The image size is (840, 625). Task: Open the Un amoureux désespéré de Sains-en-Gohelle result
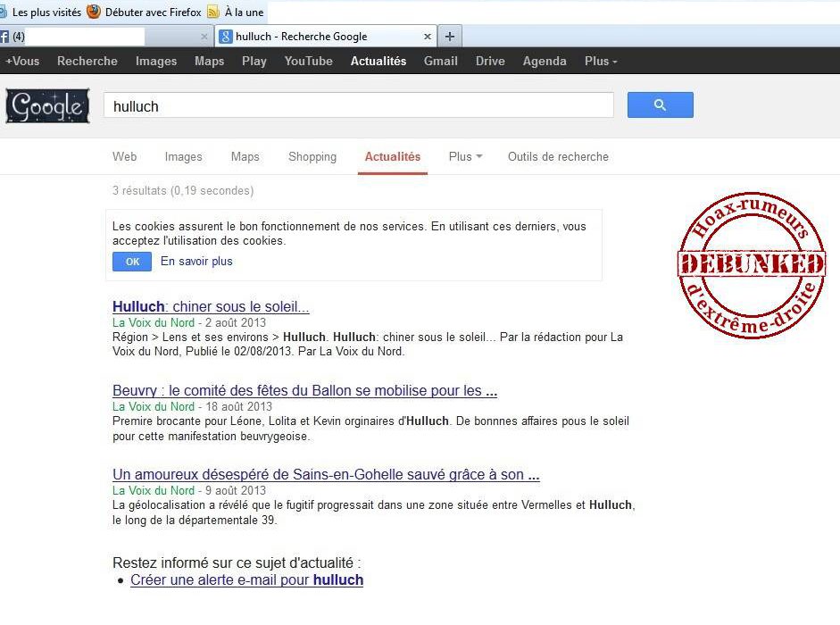(x=326, y=474)
